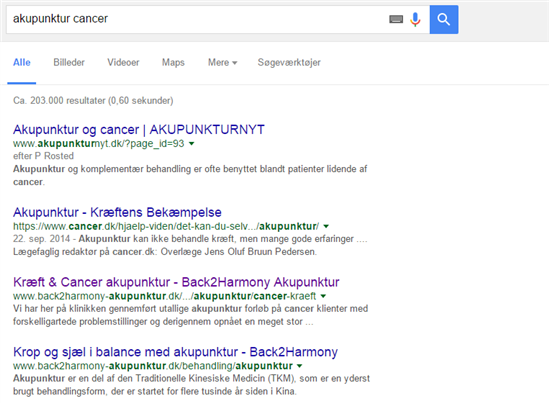Click the cancer.dk hjaelp-viden green URL

tap(166, 226)
